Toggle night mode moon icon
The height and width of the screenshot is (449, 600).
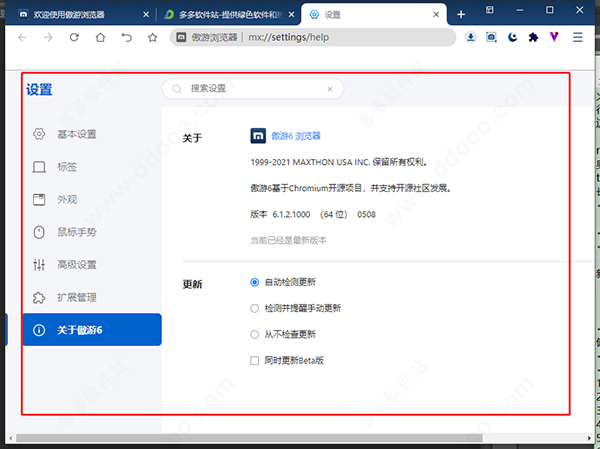(x=512, y=37)
